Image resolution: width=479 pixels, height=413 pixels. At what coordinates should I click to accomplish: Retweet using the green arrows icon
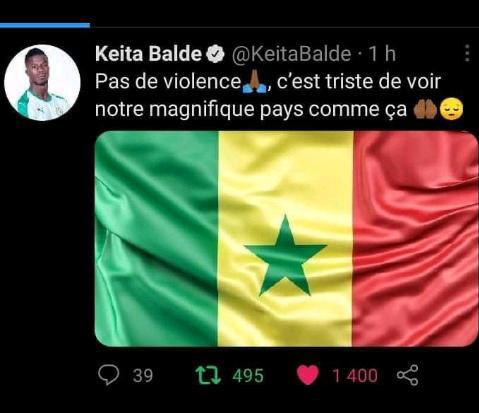(208, 375)
